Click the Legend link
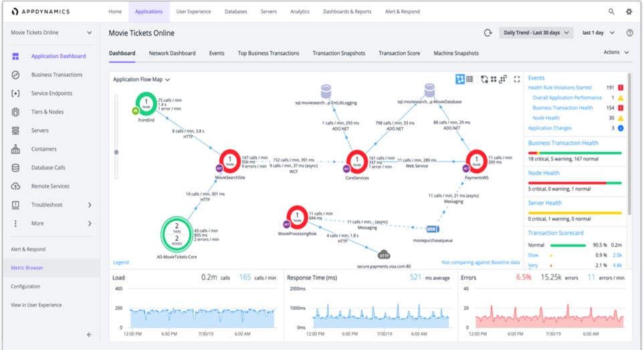 click(121, 262)
